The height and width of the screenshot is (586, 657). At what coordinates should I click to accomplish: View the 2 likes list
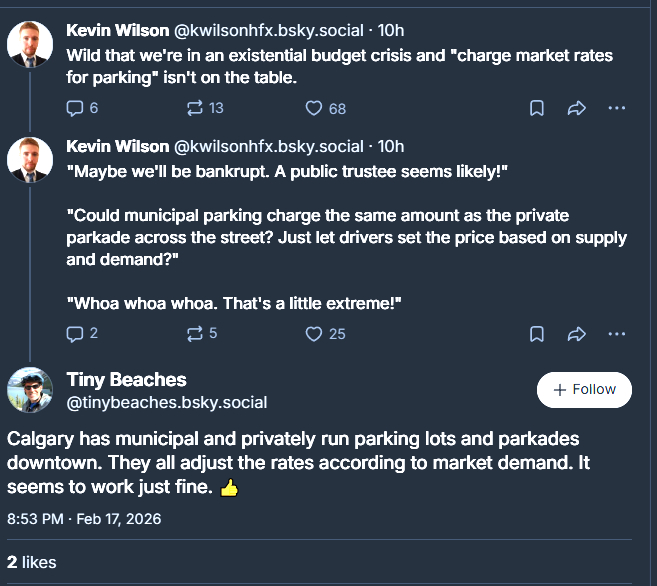point(31,562)
